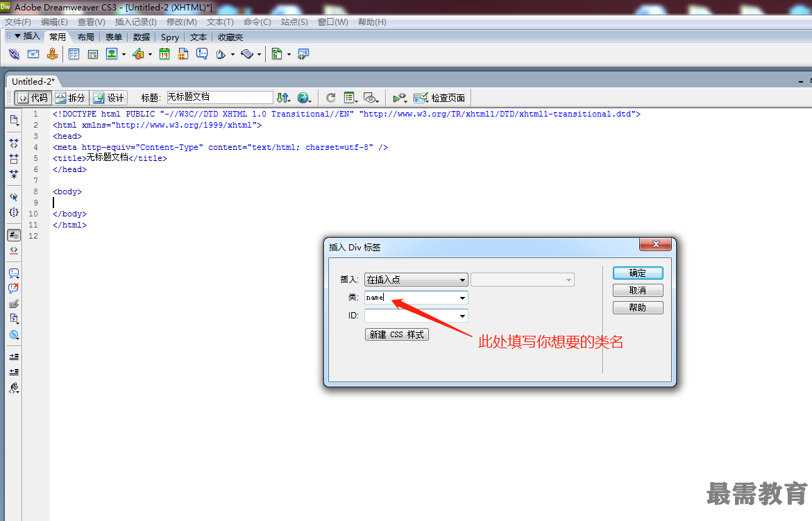Screen dimensions: 812x521
Task: Toggle highlight invalid code button
Action: pos(14,250)
